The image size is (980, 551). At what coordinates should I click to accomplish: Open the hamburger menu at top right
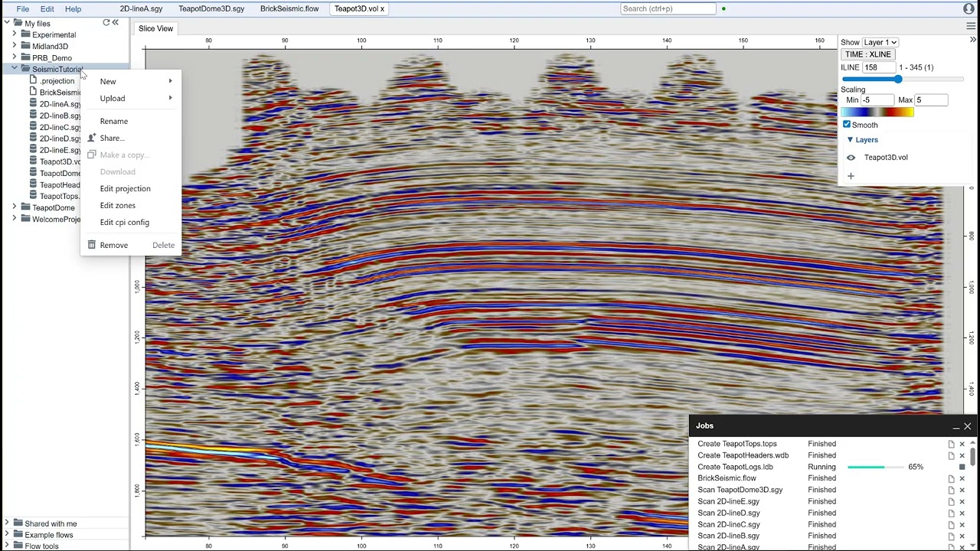click(x=971, y=26)
